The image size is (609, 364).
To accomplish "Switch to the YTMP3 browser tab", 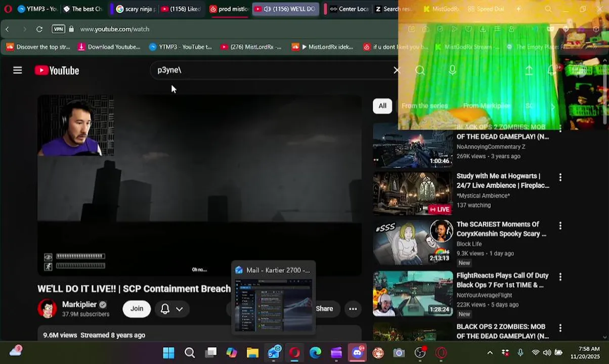I will (x=37, y=9).
